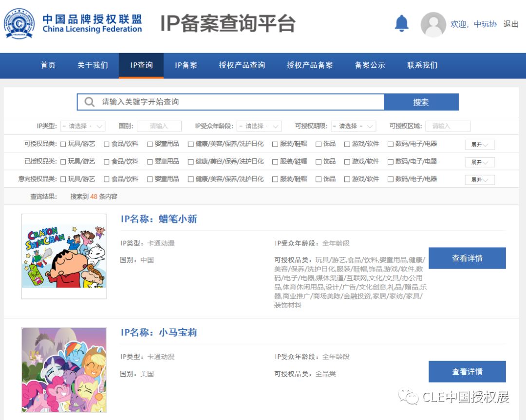Check 服装/鞋帽 under 已授权品类

[x=275, y=162]
